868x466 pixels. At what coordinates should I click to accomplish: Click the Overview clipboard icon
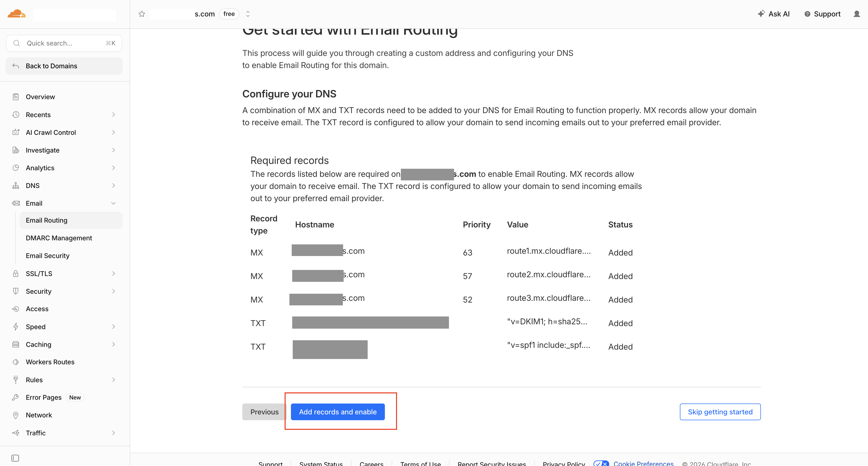[15, 97]
